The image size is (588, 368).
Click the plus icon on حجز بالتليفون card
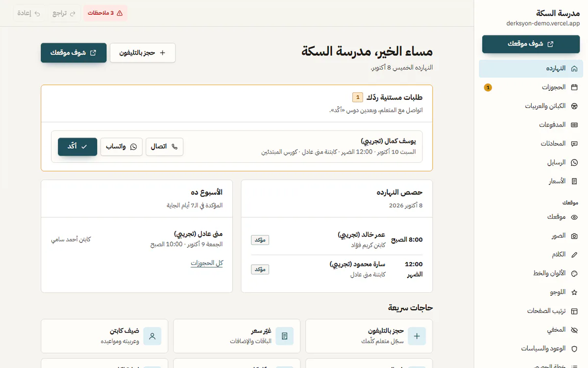[417, 336]
